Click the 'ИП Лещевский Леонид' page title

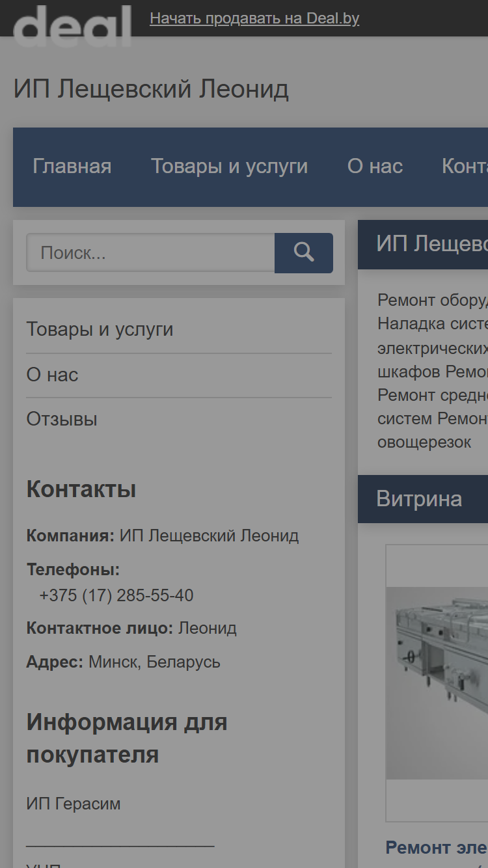pyautogui.click(x=151, y=89)
